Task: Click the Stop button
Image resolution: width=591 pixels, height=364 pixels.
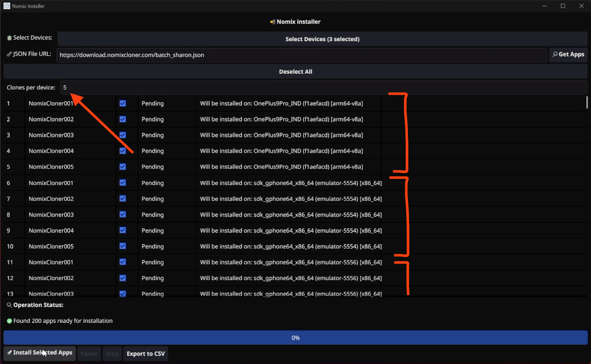Action: [112, 353]
